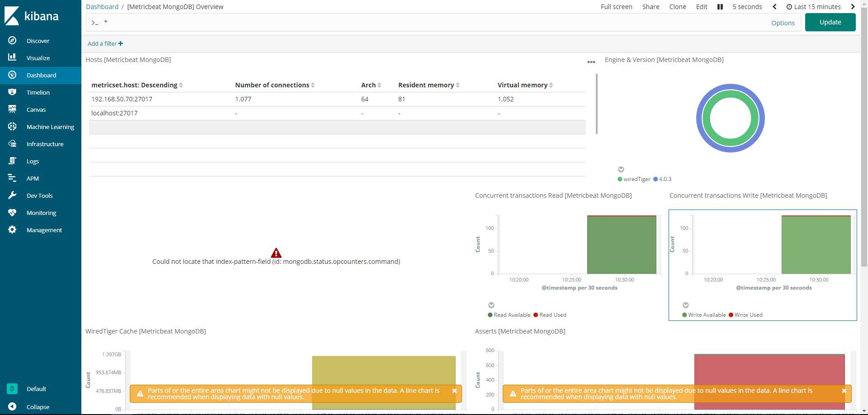The height and width of the screenshot is (415, 868).
Task: Open the Share menu
Action: coord(651,7)
